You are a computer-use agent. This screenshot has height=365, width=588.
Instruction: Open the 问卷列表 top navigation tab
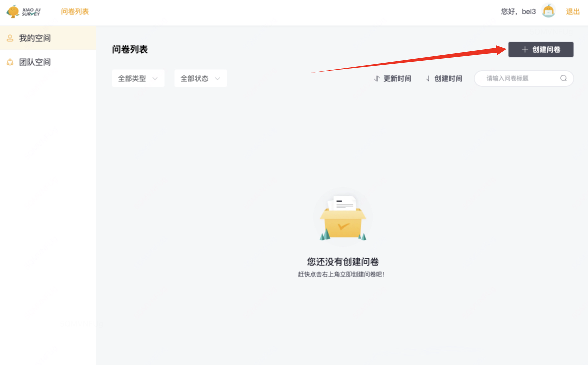[x=75, y=11]
